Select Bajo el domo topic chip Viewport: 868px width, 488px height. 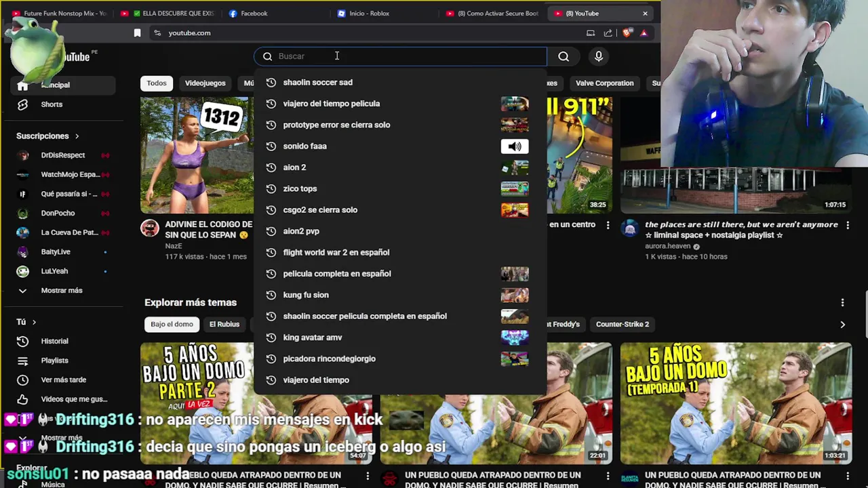(172, 324)
